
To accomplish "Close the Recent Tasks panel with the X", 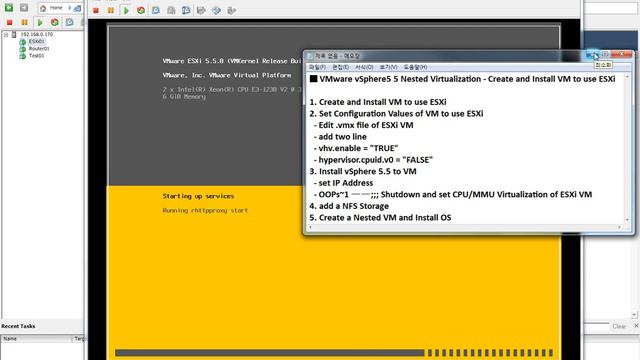I will click(636, 326).
